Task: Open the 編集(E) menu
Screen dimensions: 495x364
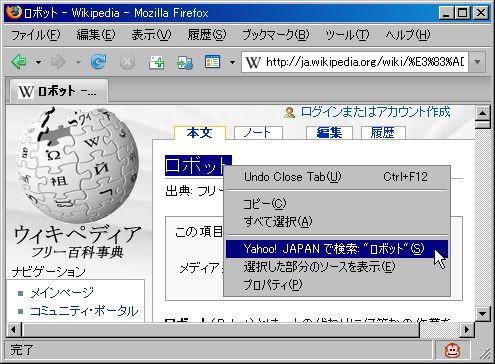Action: (x=96, y=35)
